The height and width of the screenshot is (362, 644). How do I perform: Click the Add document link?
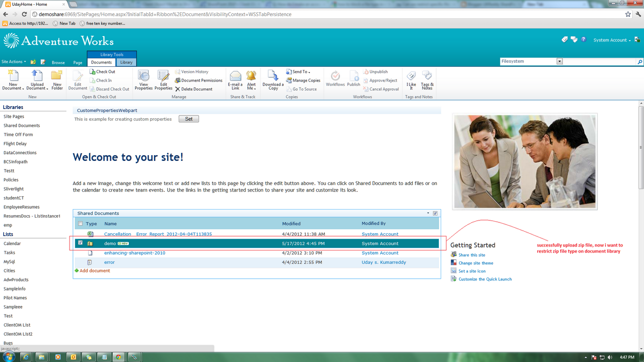point(95,271)
